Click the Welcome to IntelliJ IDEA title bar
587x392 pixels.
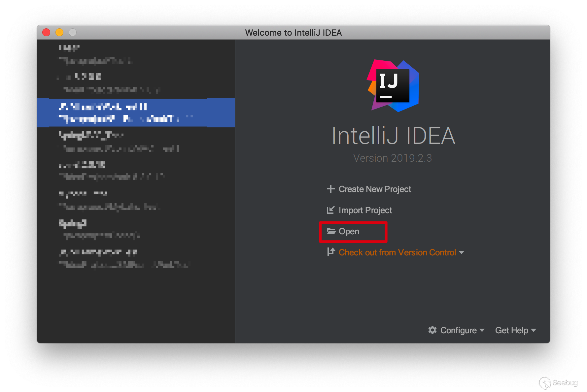coord(293,32)
